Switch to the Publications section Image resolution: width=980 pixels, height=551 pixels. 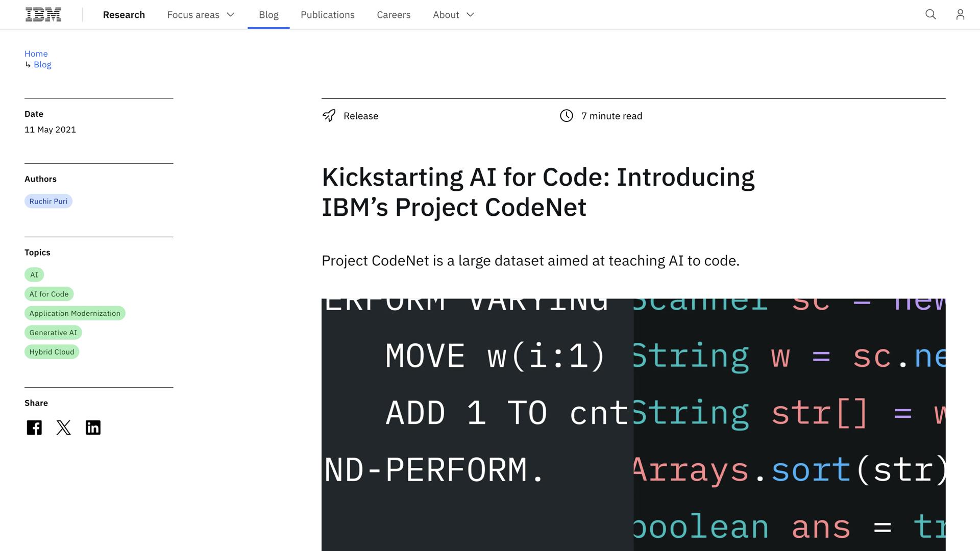pos(327,15)
